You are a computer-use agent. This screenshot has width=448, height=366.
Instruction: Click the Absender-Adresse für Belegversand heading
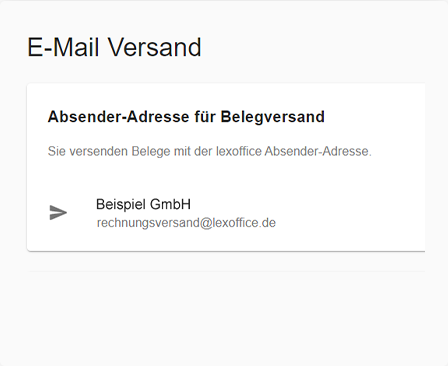[x=186, y=117]
